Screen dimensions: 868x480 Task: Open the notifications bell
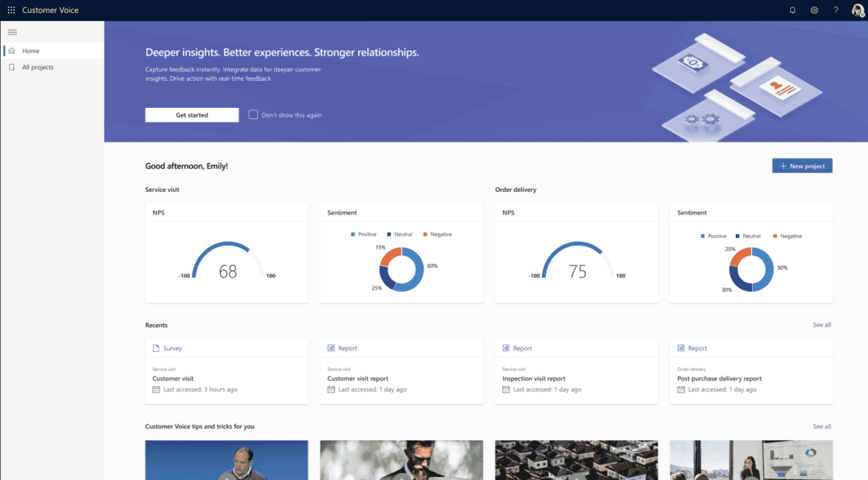[793, 10]
